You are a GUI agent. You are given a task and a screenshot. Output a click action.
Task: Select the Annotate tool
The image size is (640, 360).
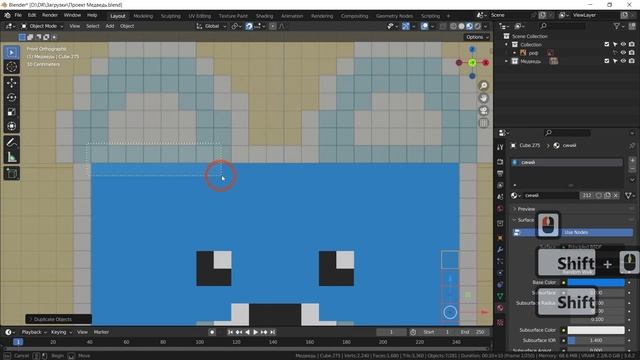11,142
